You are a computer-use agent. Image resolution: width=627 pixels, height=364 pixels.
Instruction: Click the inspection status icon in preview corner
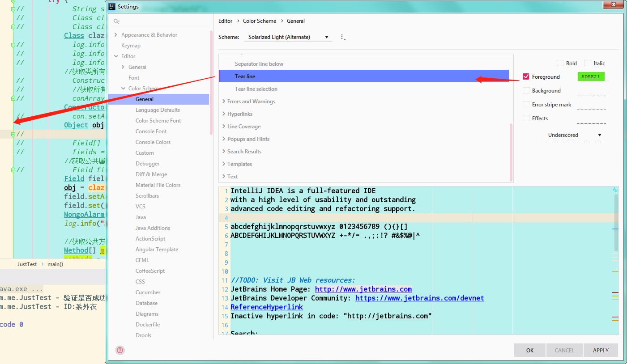615,190
